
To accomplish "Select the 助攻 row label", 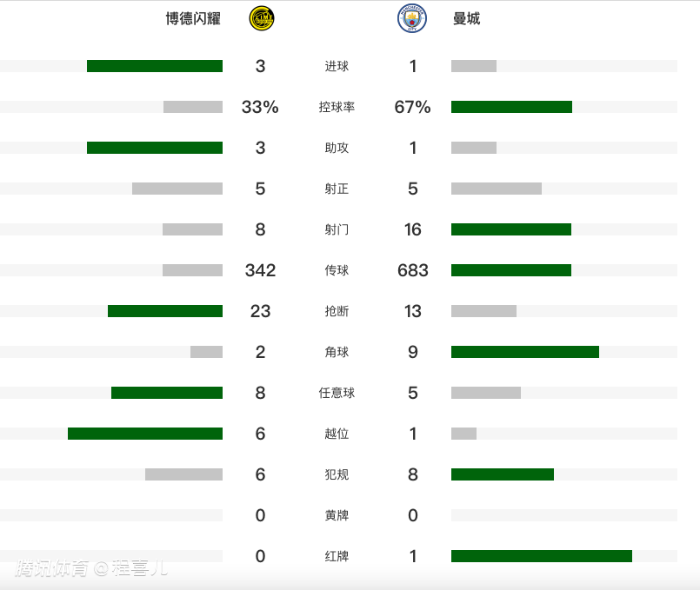I will (337, 148).
